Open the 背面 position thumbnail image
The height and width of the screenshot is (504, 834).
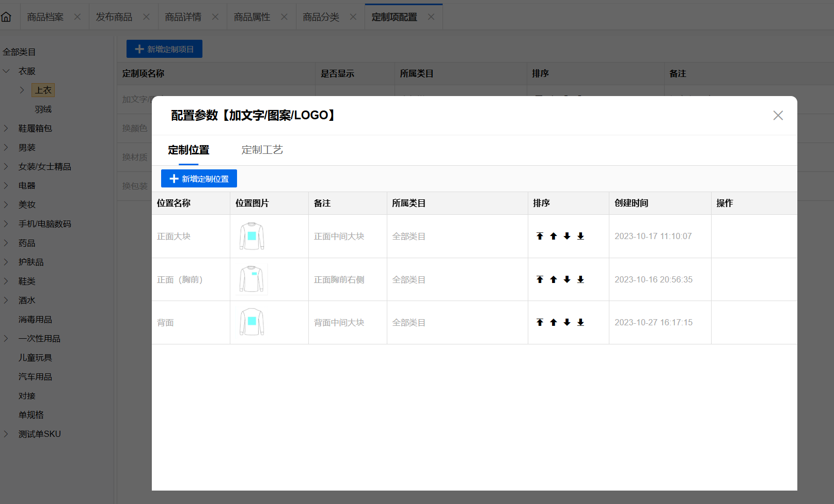coord(251,322)
